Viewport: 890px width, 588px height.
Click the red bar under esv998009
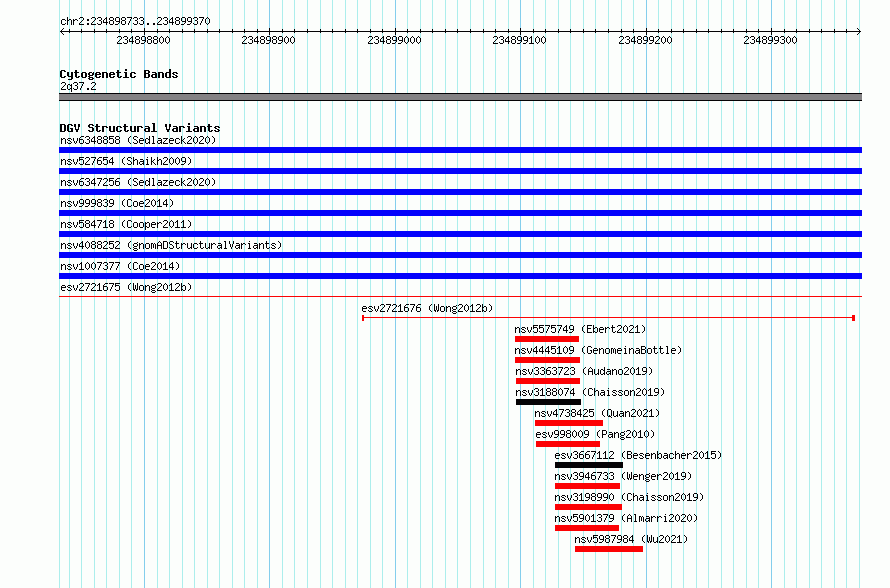coord(568,444)
